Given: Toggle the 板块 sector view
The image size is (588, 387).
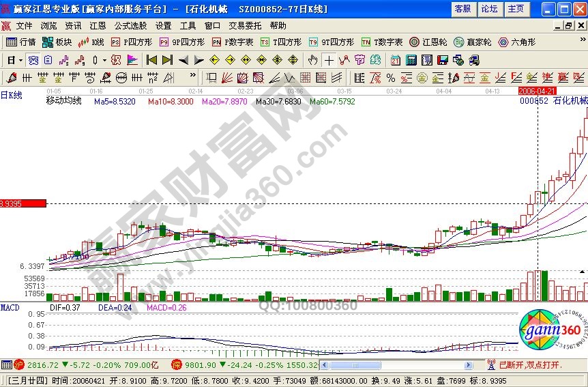Looking at the screenshot, I should 57,42.
